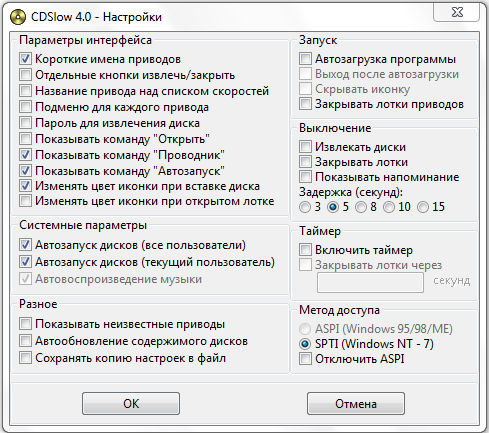Uncheck Автозапуск дисков (текущий пользователь)
This screenshot has height=433, width=489.
(25, 262)
